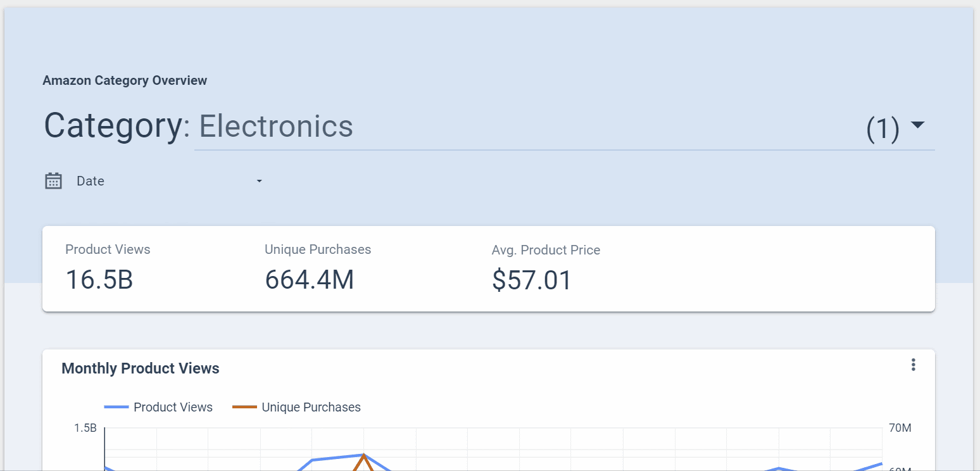Screen dimensions: 980x471
Task: Click the dropdown caret next to (1)
Action: point(920,125)
